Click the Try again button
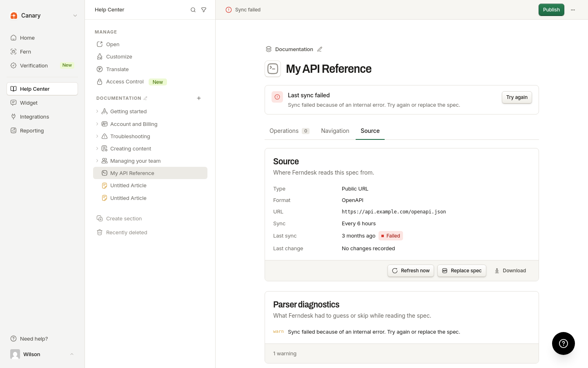 coord(517,97)
